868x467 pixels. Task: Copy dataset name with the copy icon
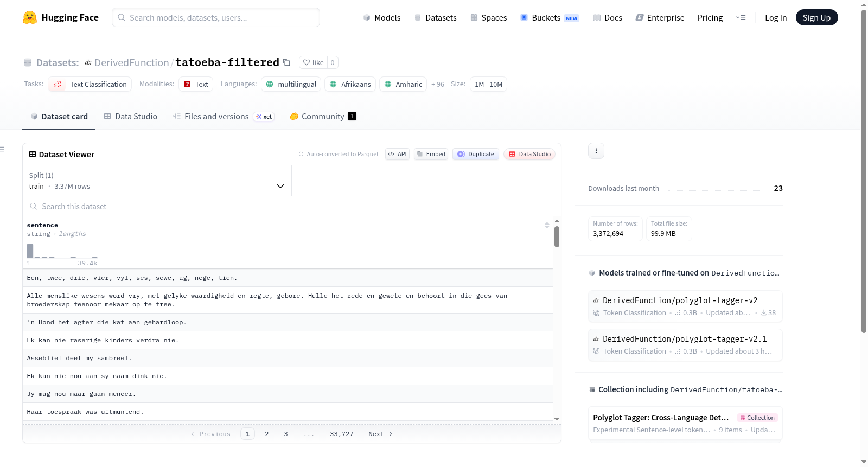286,62
